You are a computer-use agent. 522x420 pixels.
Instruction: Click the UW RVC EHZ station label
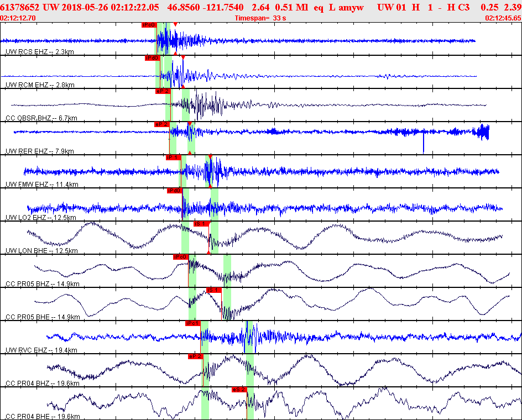[41, 350]
